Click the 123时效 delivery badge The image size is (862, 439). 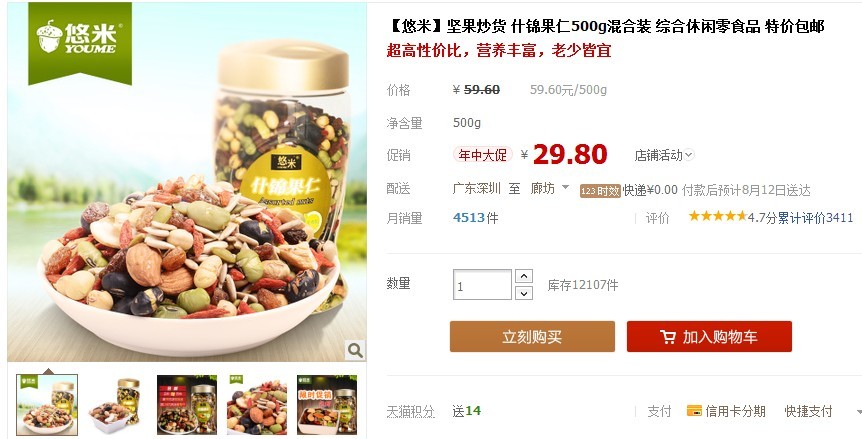pos(600,191)
